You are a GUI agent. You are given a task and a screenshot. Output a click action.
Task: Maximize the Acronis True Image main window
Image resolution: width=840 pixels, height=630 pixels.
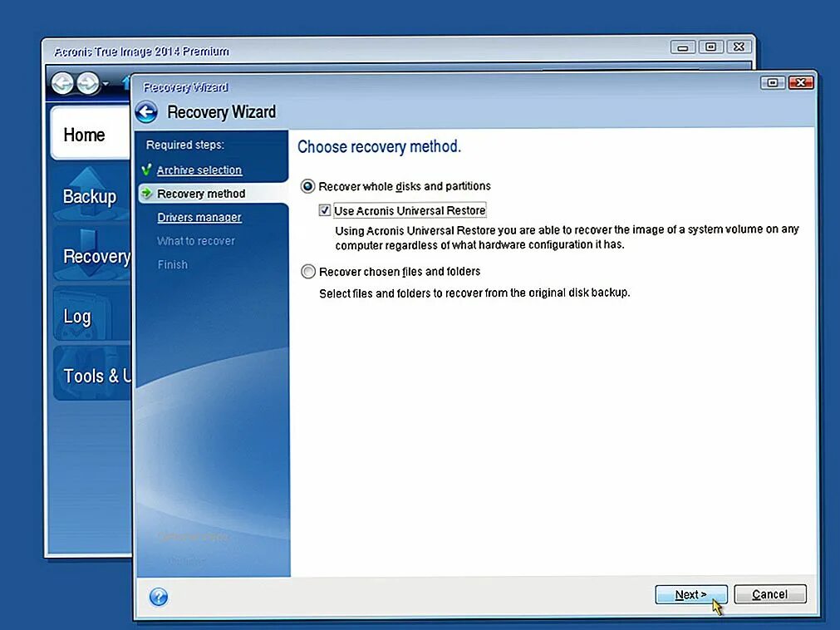710,47
